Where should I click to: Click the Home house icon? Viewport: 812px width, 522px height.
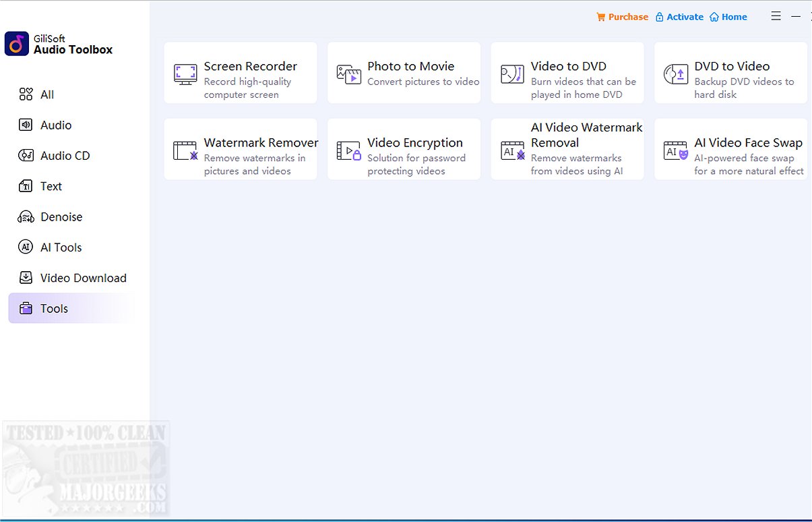click(x=714, y=17)
